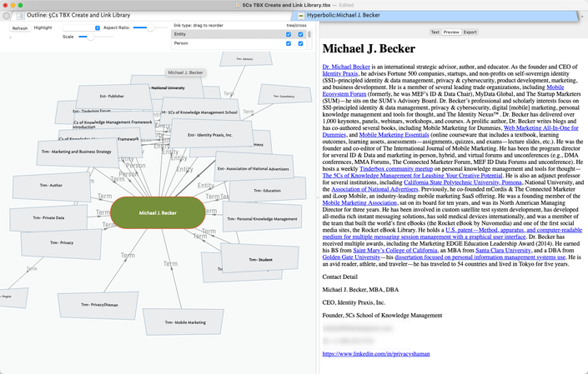Expand the disclosure chevron below Refresh
This screenshot has height=374, width=588.
click(x=10, y=37)
